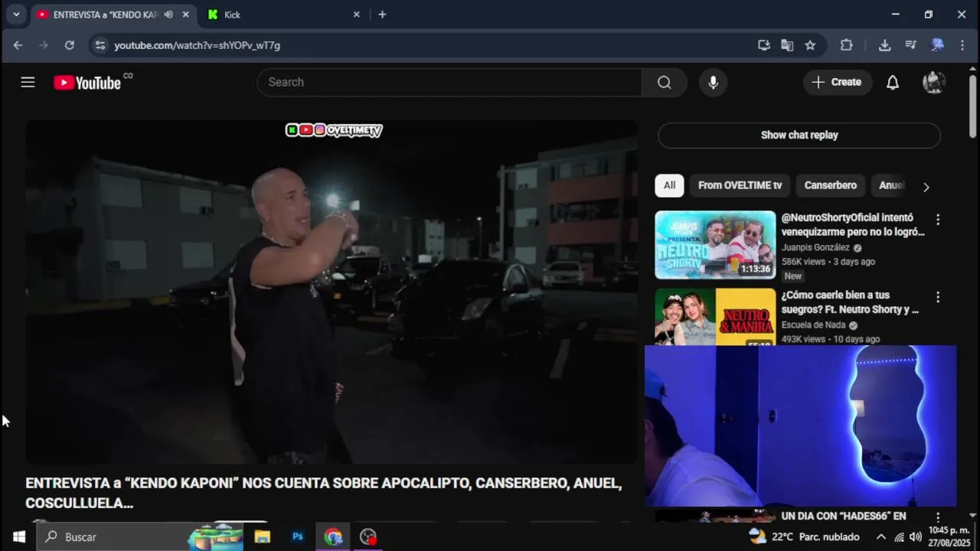
Task: Open the Chrome extensions puzzle icon
Action: [846, 45]
